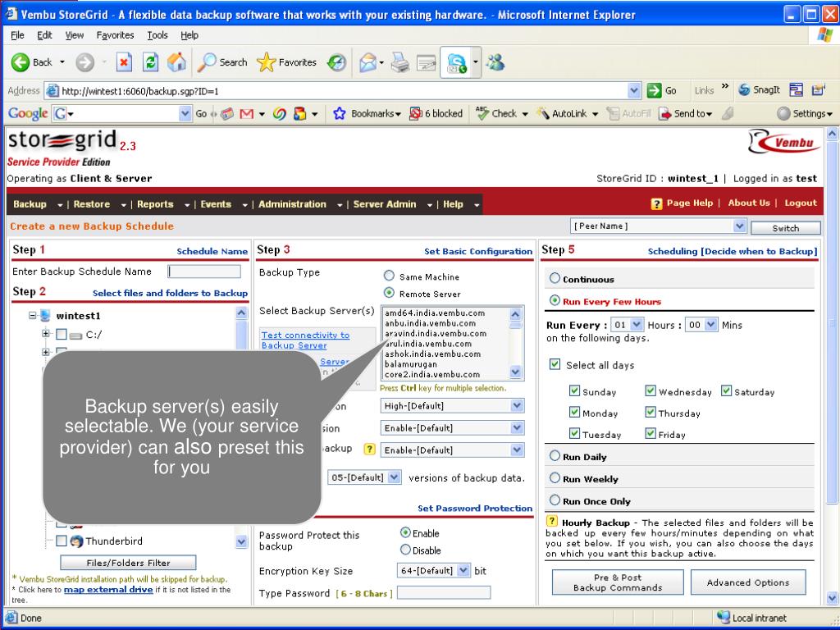Click the Messenger people icon
840x630 pixels.
[495, 62]
